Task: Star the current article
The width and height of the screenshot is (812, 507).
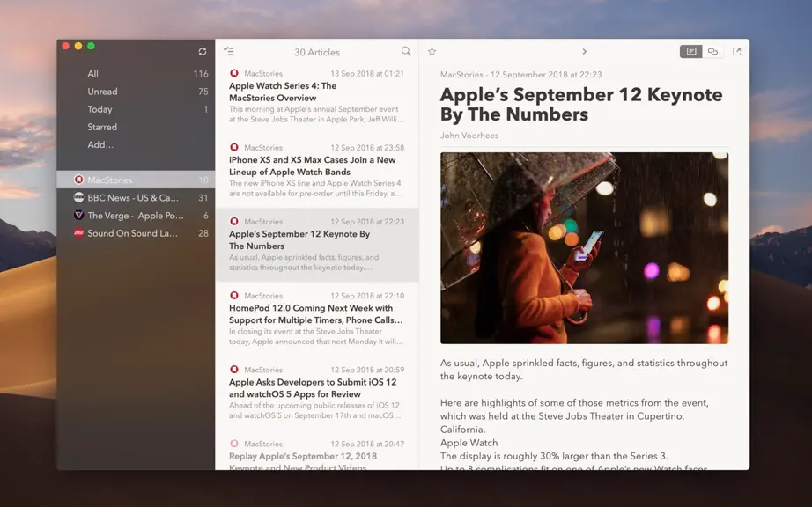Action: [432, 51]
